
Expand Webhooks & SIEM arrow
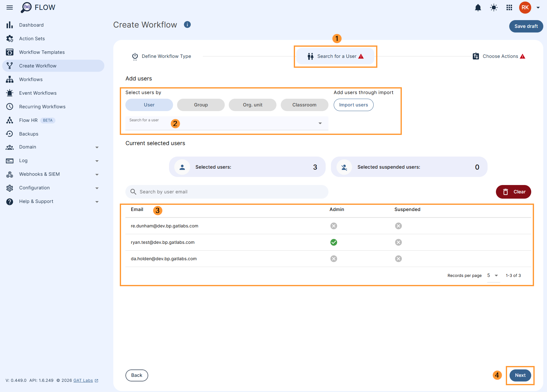click(x=97, y=175)
